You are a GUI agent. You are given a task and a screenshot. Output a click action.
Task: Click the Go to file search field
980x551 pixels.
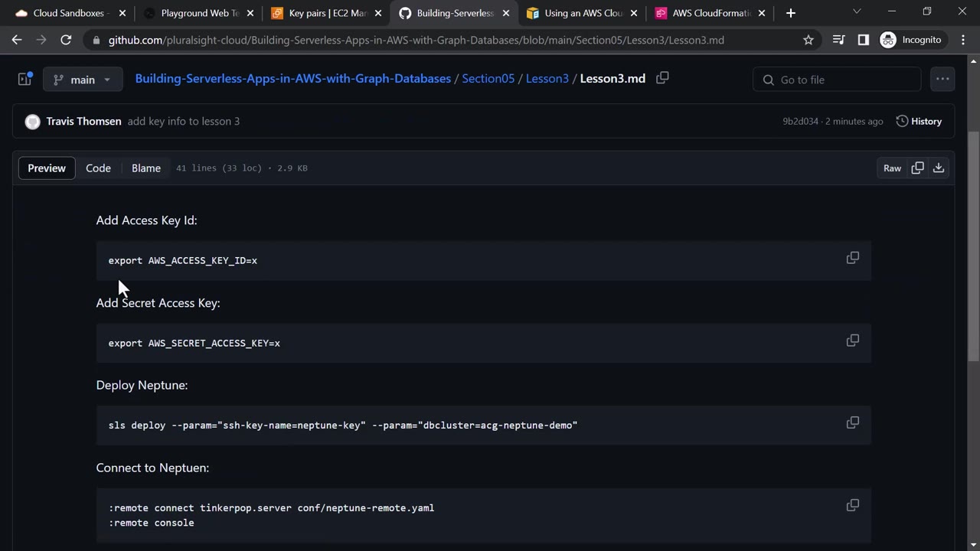click(837, 80)
